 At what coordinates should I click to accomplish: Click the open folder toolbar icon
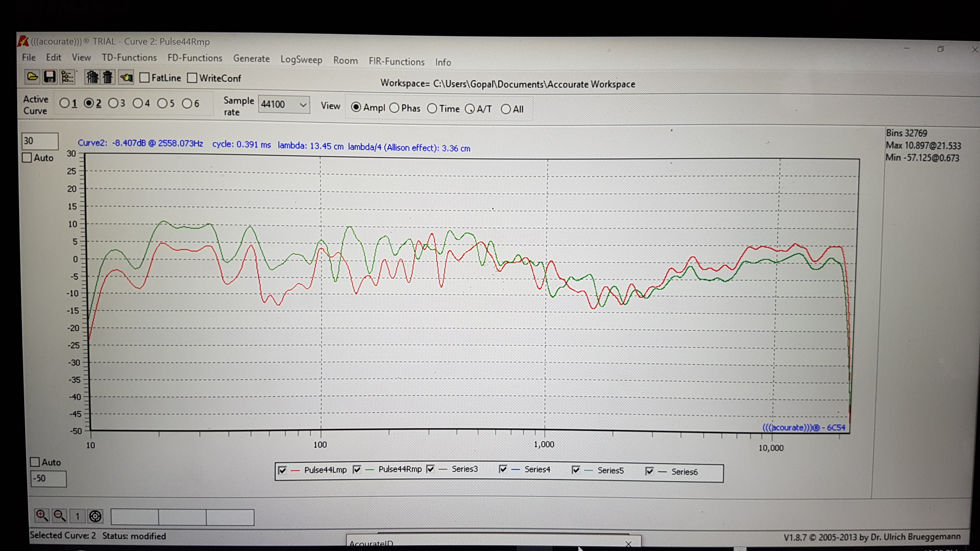coord(32,77)
